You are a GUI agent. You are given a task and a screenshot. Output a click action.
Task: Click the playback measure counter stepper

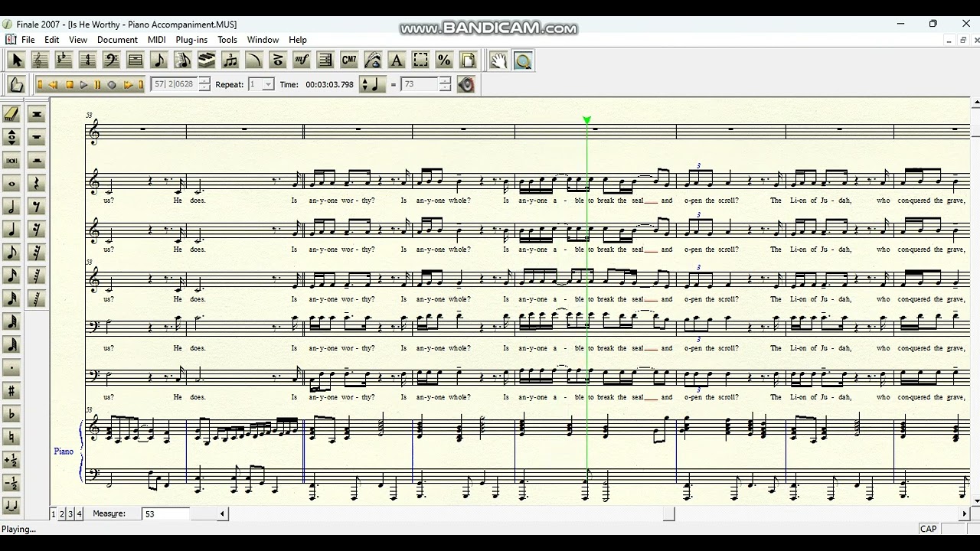tap(204, 84)
